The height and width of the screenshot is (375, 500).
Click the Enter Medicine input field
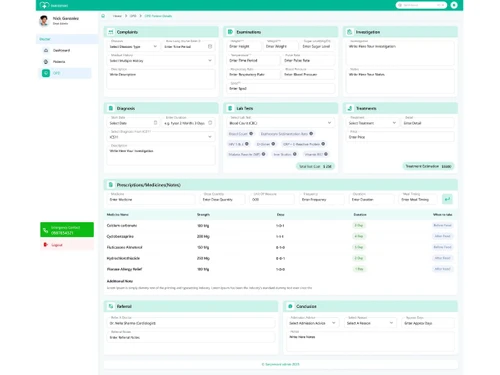[x=151, y=198]
